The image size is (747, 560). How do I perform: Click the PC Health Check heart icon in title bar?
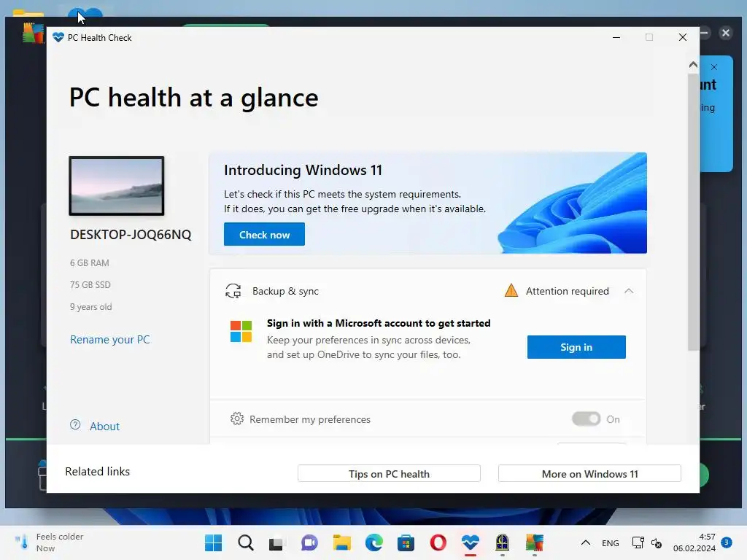click(x=58, y=38)
